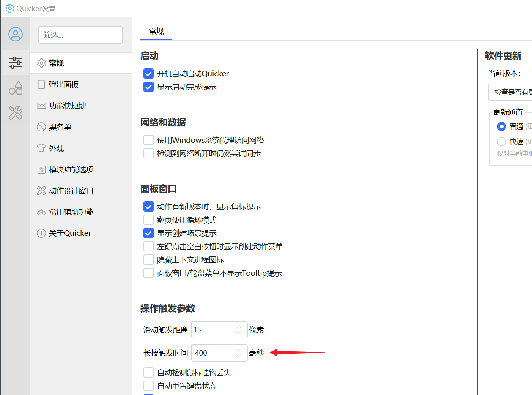Open the wrench-and-screwdriver tools icon in the sidebar
Screen dimensions: 532x395
coord(16,113)
